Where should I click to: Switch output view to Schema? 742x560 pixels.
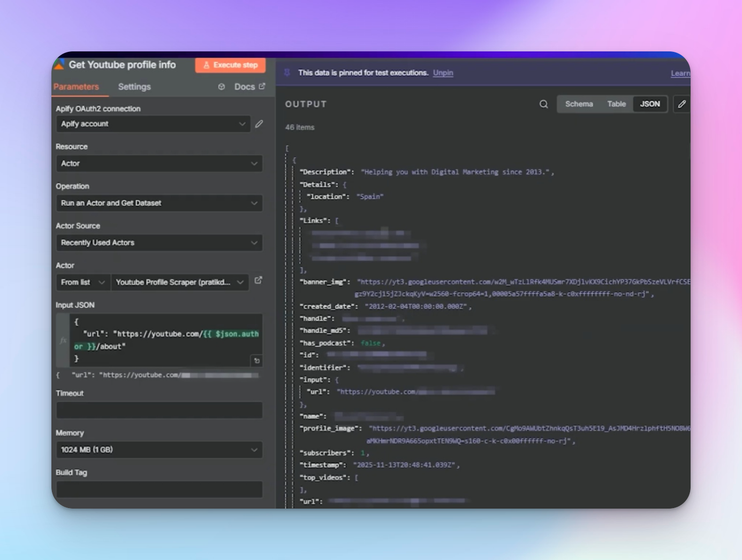579,104
